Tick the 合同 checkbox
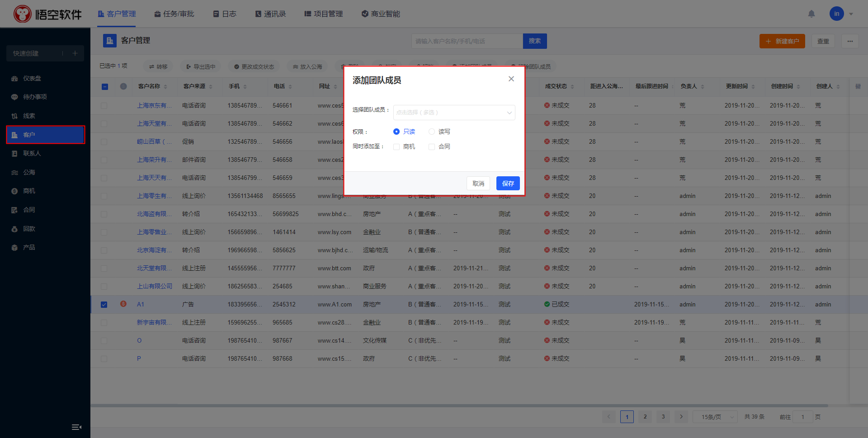Screen dimensions: 868x438 432,147
